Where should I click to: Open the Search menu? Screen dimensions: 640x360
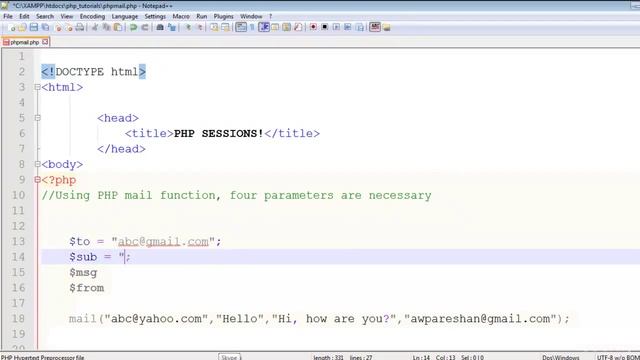pyautogui.click(x=45, y=16)
